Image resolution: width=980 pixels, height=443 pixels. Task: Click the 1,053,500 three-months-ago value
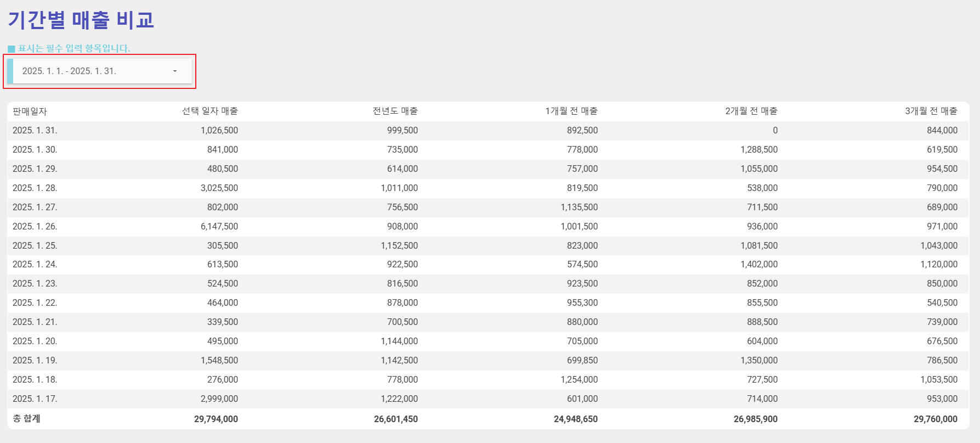click(x=939, y=380)
